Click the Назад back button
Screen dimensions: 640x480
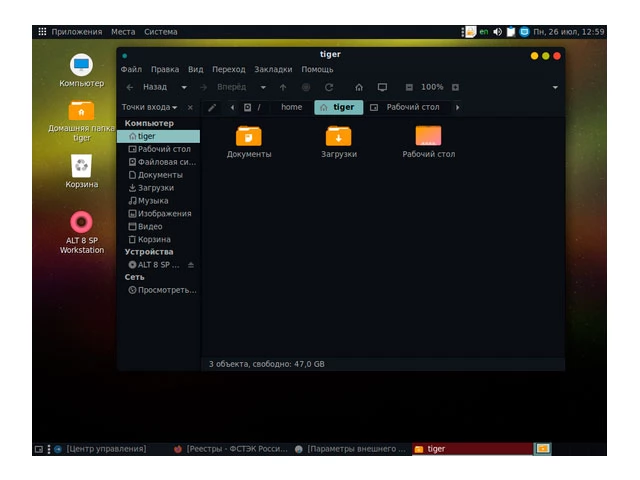pyautogui.click(x=148, y=87)
